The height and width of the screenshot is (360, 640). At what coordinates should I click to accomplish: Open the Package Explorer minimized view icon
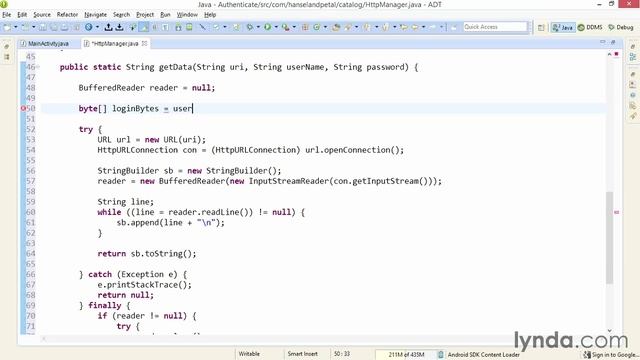[7, 57]
